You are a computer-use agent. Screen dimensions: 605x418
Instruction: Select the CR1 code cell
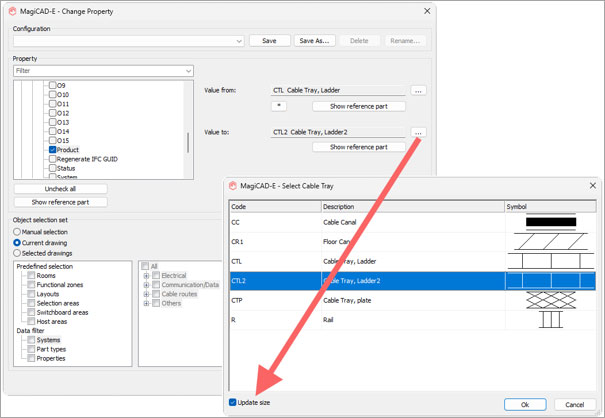click(x=275, y=242)
